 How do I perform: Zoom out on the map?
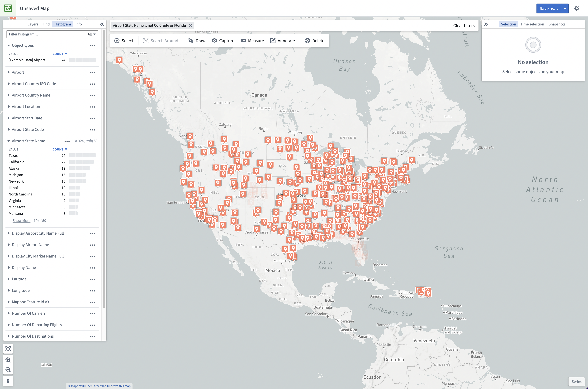click(8, 370)
